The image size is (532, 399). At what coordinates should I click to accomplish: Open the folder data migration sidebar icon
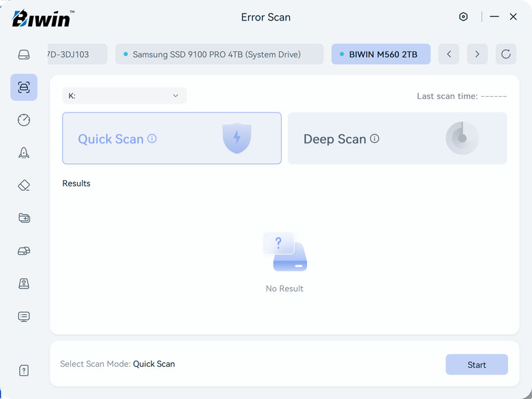tap(24, 218)
